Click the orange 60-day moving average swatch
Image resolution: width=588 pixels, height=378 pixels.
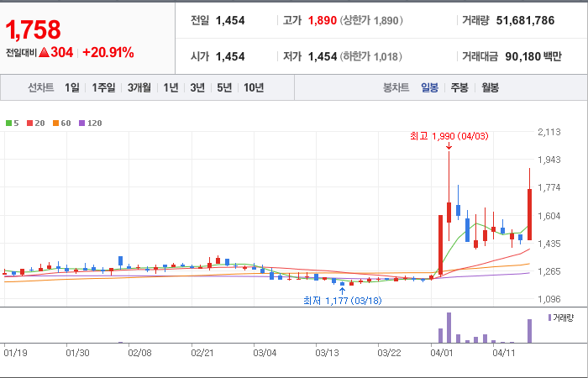[x=55, y=123]
